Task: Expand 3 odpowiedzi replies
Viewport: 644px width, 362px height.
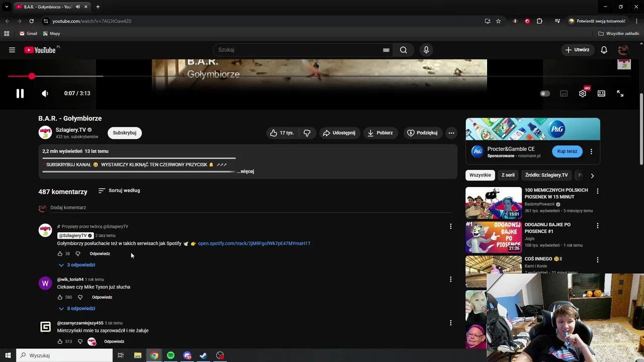Action: click(76, 265)
